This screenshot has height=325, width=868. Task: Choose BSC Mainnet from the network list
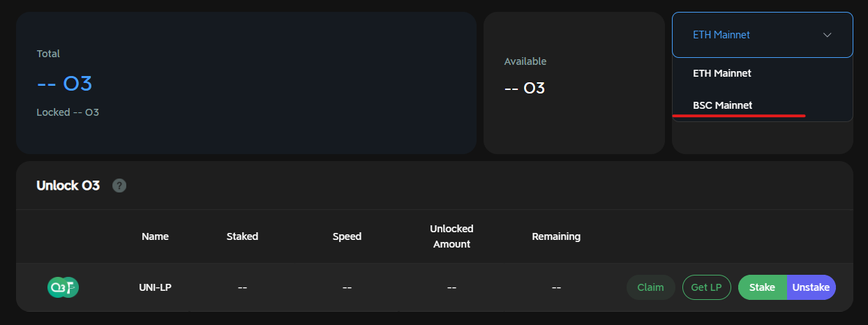pyautogui.click(x=722, y=105)
